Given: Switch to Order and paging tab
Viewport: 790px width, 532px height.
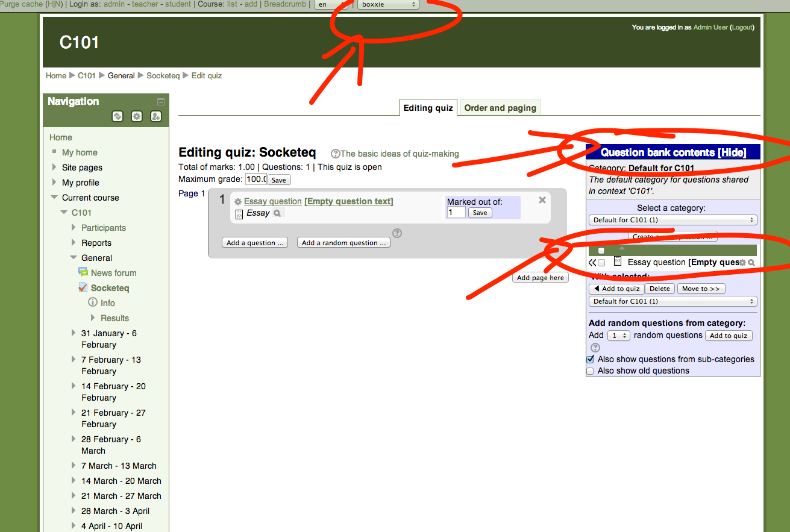Looking at the screenshot, I should (500, 108).
